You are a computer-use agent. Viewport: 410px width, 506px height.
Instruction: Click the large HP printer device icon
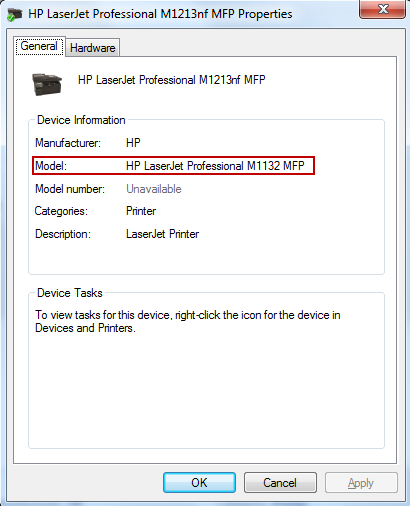(47, 84)
